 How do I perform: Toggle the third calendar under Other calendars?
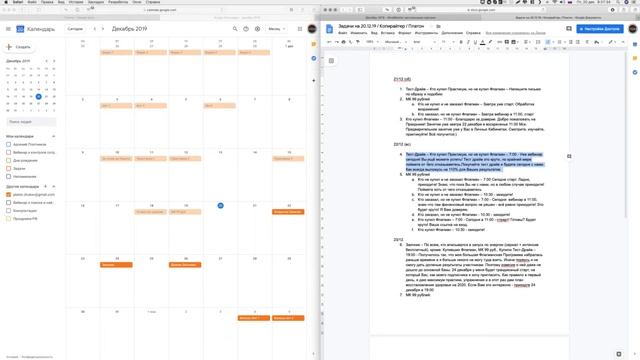coord(9,211)
